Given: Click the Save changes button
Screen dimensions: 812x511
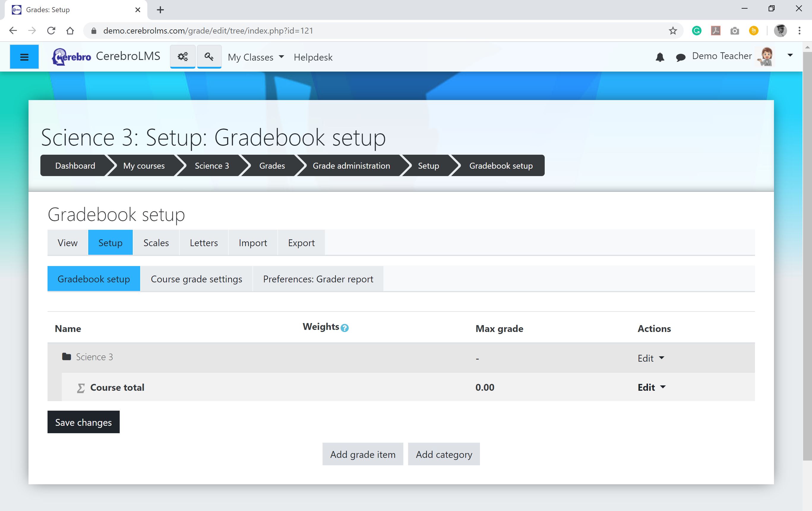Looking at the screenshot, I should 83,422.
